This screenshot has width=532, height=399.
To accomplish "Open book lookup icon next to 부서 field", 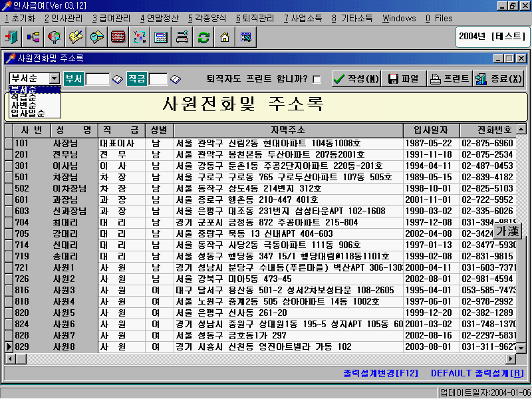I will tap(118, 79).
